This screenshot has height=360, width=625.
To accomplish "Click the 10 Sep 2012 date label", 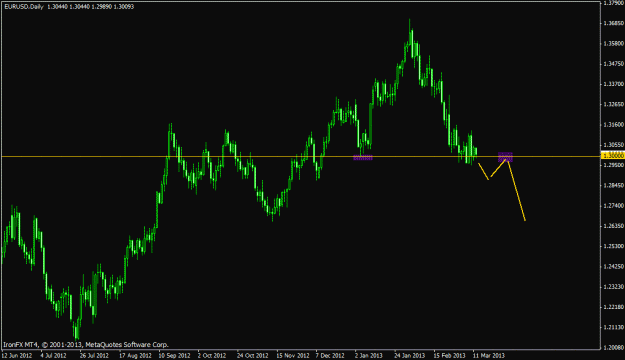I will point(174,355).
